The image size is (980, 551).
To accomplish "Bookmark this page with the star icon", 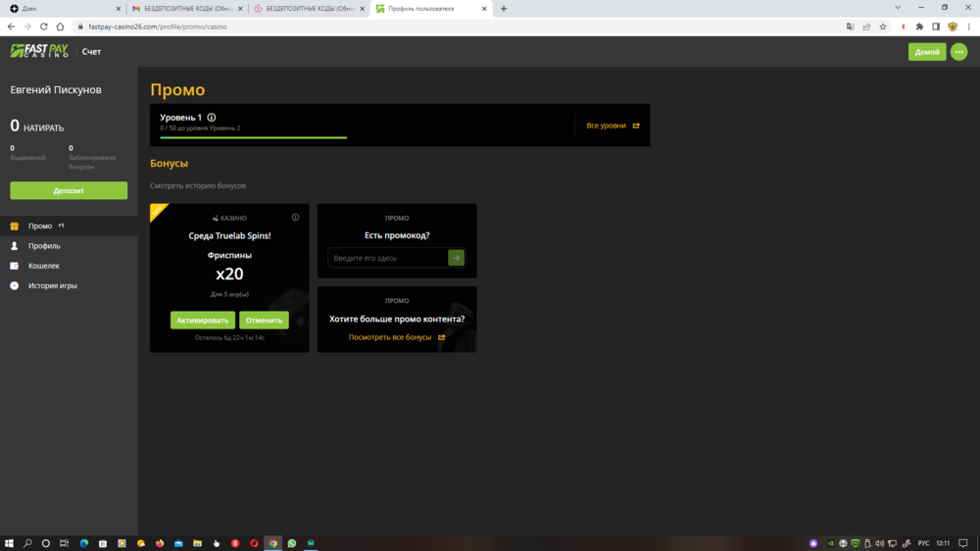I will click(x=883, y=26).
